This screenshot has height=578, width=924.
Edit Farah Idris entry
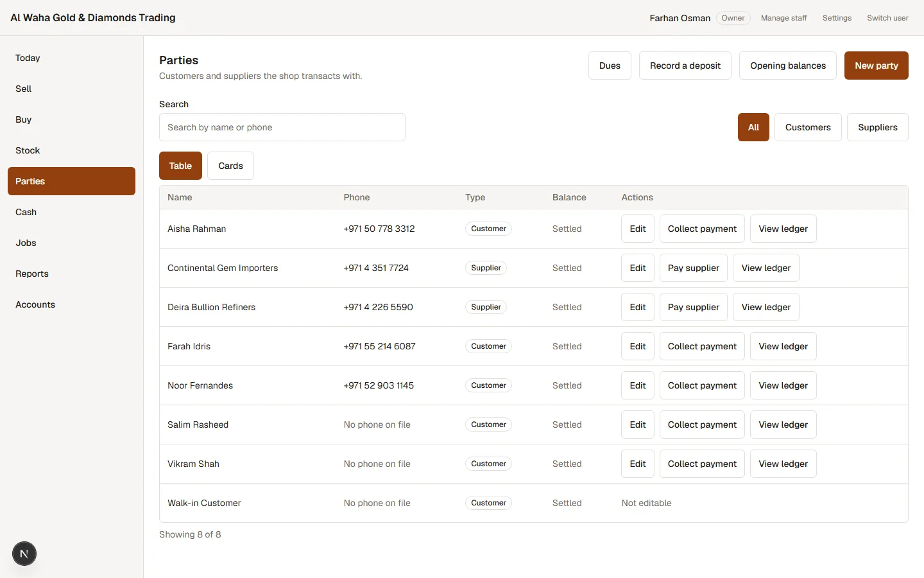point(638,346)
